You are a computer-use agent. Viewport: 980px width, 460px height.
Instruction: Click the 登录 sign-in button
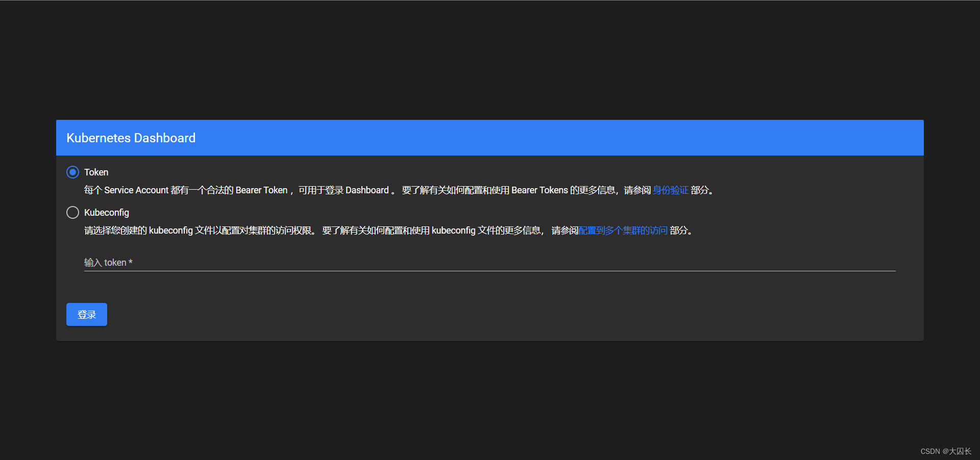(87, 314)
